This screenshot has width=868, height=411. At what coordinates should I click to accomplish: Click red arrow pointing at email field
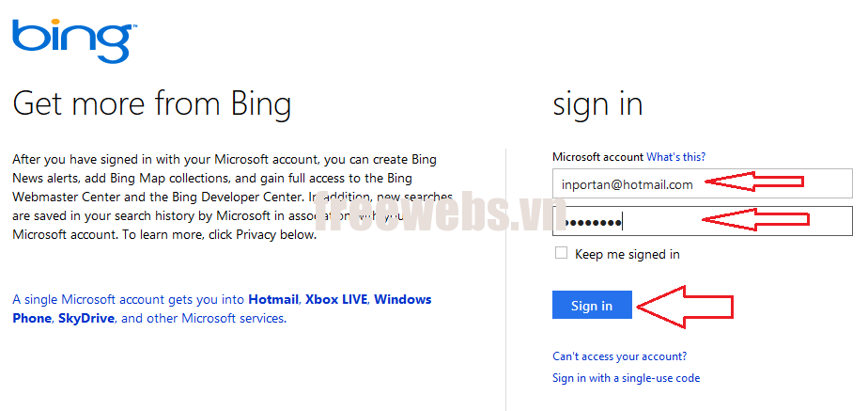pos(754,183)
